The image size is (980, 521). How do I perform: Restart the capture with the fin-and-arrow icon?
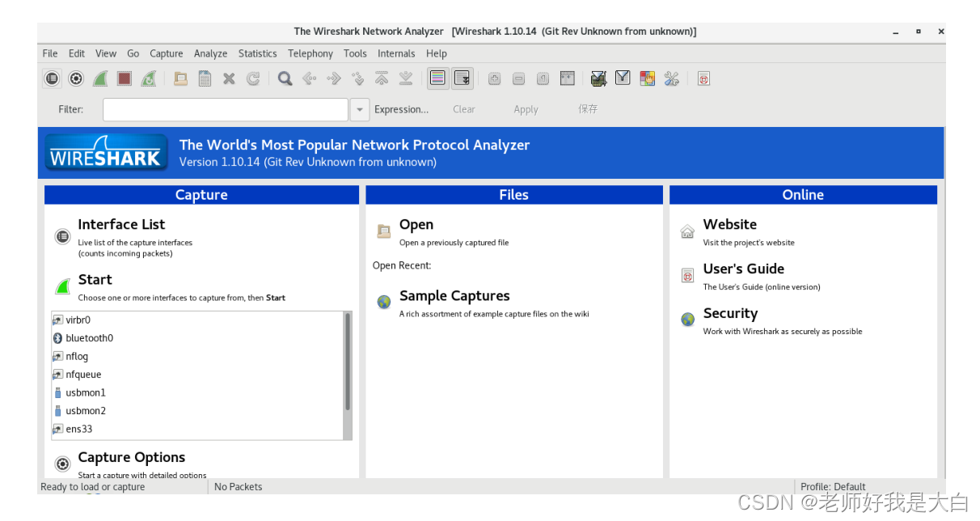[148, 78]
